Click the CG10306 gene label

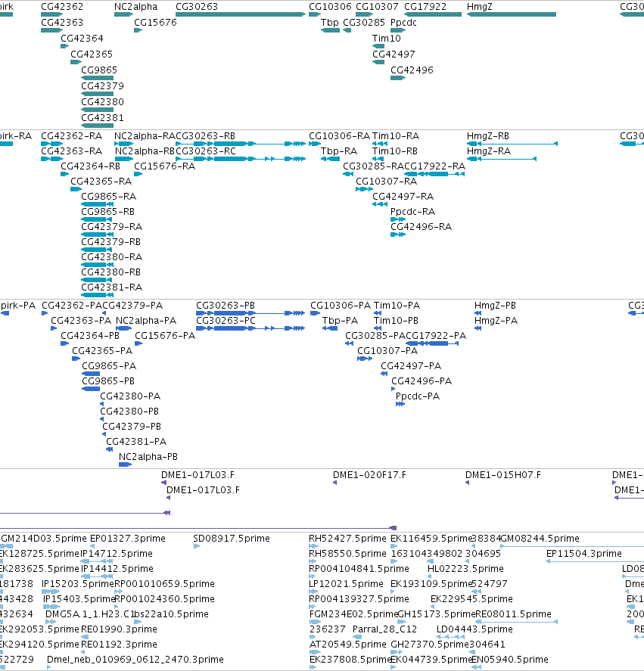click(x=330, y=7)
